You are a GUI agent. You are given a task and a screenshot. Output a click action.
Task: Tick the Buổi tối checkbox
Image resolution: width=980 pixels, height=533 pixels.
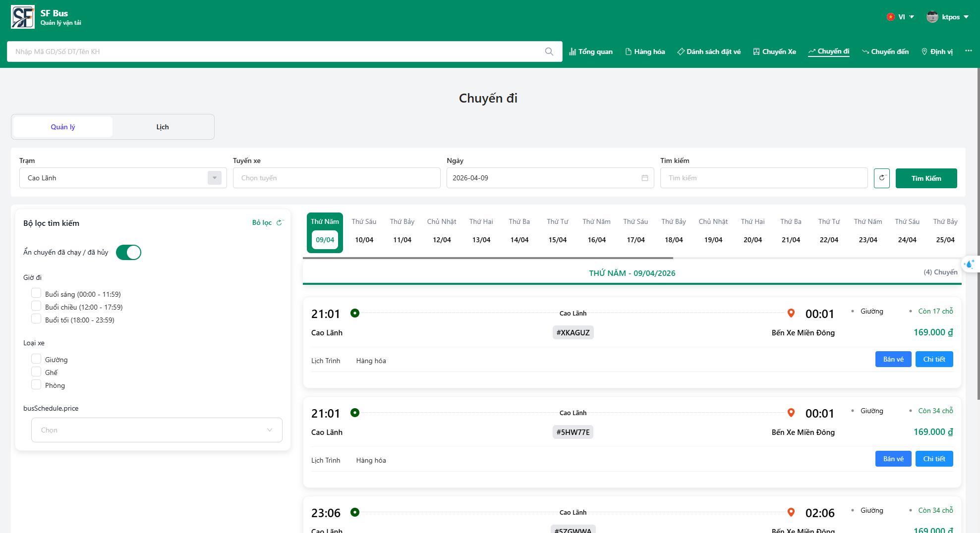(x=36, y=319)
